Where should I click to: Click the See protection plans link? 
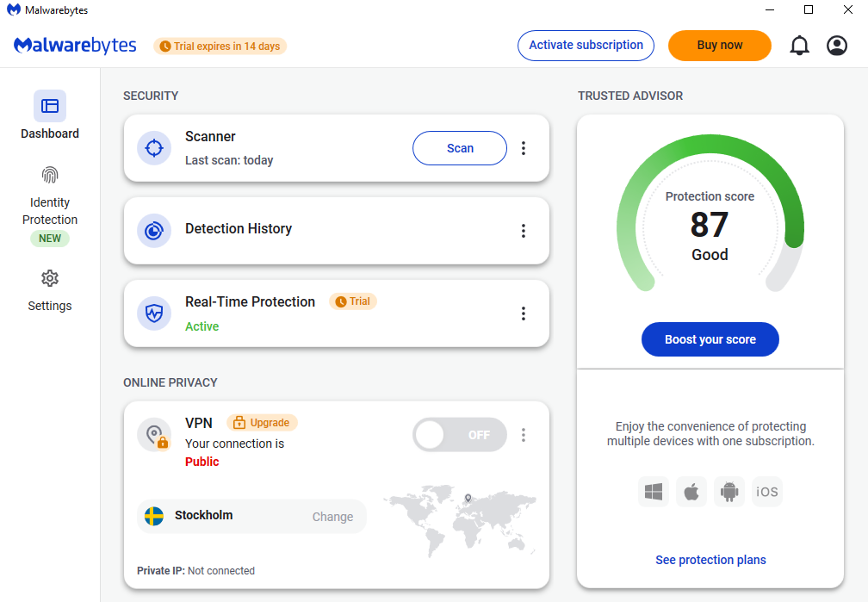(710, 560)
